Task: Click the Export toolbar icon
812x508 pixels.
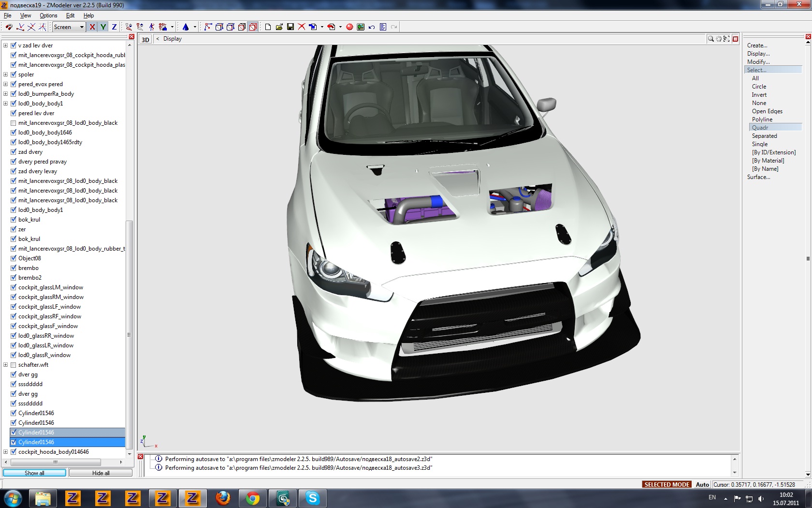Action: [x=332, y=27]
